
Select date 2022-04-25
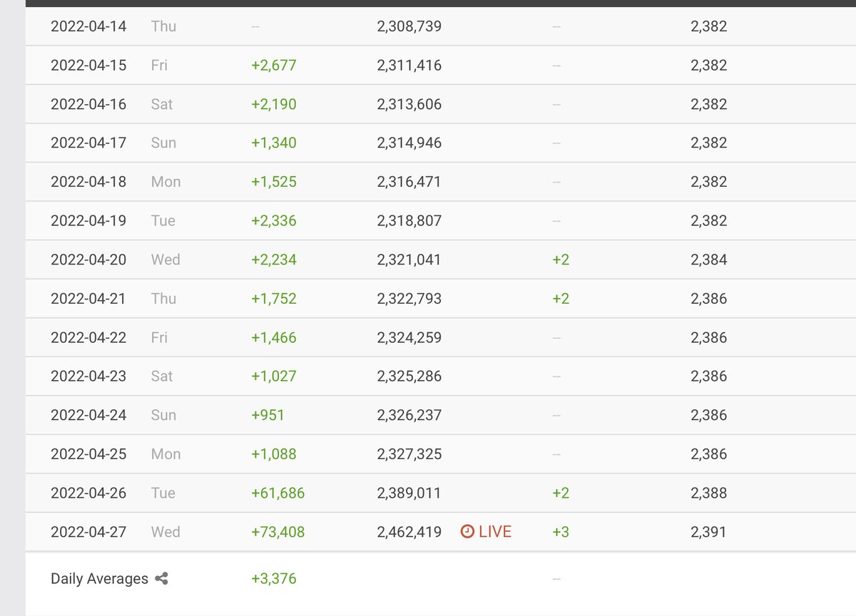point(88,454)
